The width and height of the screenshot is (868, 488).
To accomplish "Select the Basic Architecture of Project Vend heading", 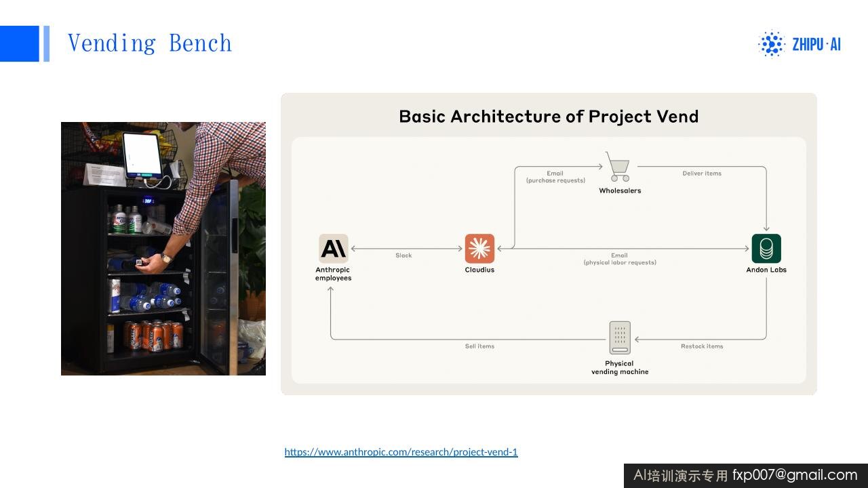I will pos(549,117).
